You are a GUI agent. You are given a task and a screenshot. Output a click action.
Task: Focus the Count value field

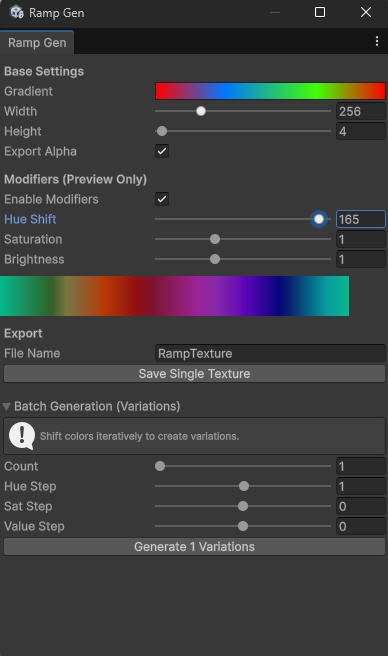pos(360,466)
